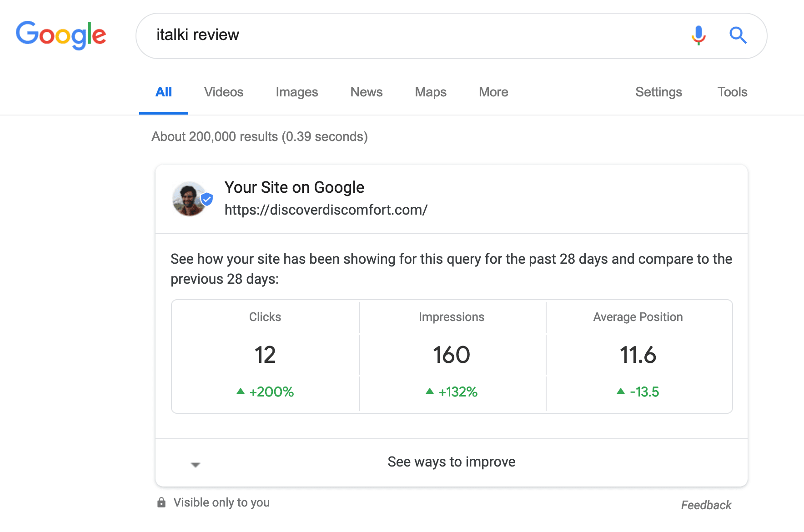The image size is (804, 532).
Task: Start voice search with microphone icon
Action: (x=698, y=35)
